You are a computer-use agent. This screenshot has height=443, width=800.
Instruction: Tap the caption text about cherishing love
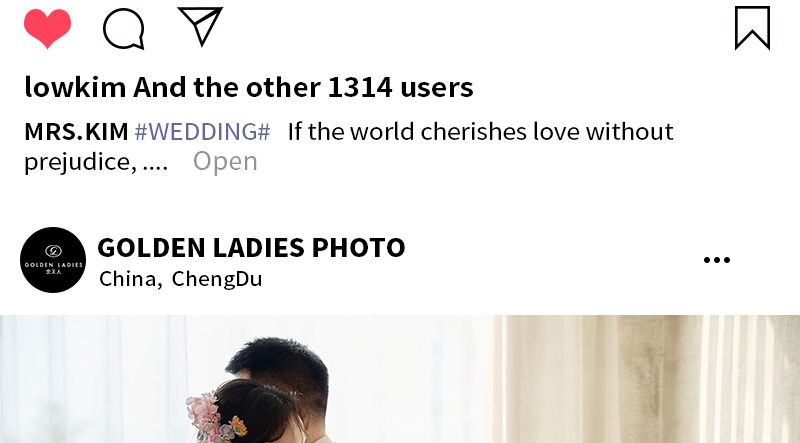click(481, 132)
